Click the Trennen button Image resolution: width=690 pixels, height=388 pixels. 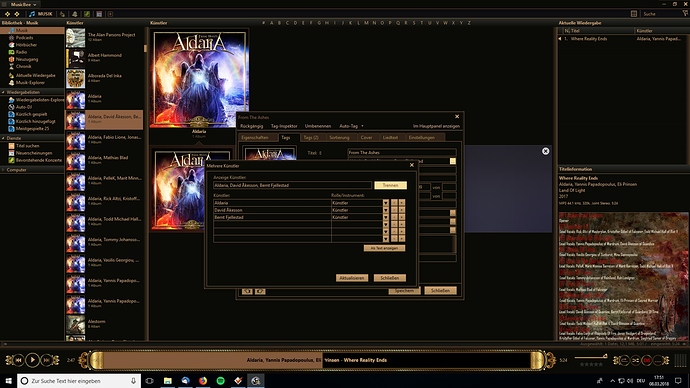click(390, 185)
